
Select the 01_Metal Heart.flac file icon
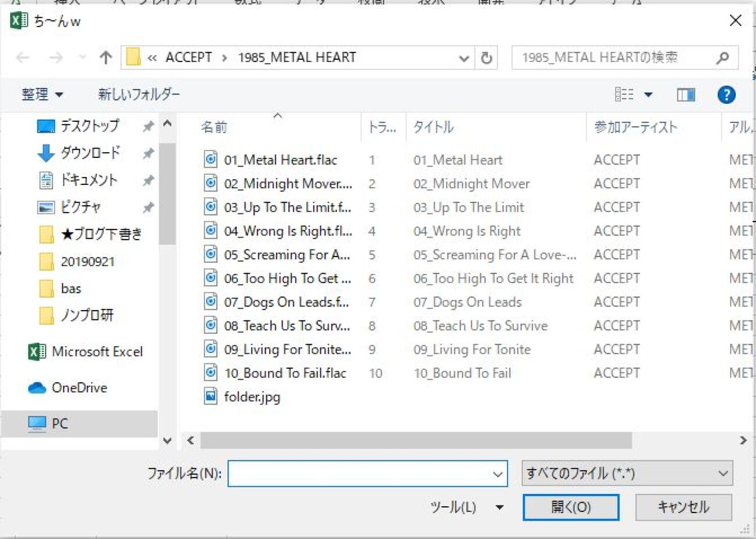(x=211, y=159)
